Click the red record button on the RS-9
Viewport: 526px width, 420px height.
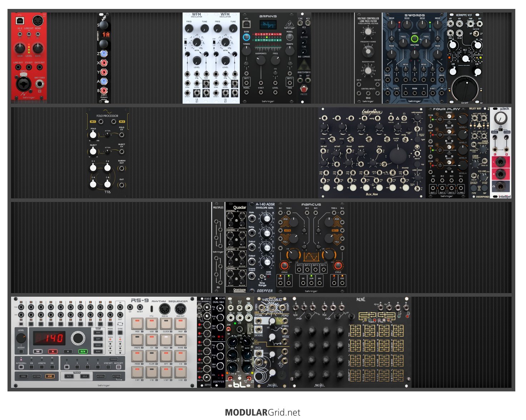53,351
